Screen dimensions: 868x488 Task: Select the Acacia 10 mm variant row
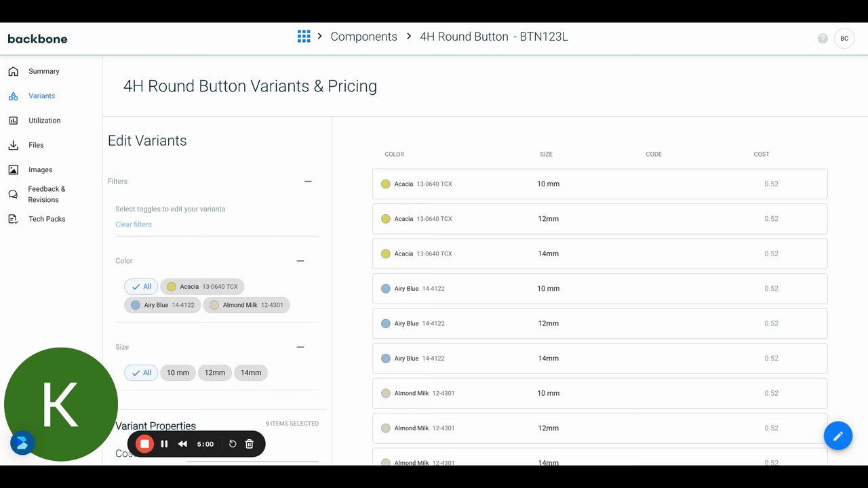[x=599, y=184]
